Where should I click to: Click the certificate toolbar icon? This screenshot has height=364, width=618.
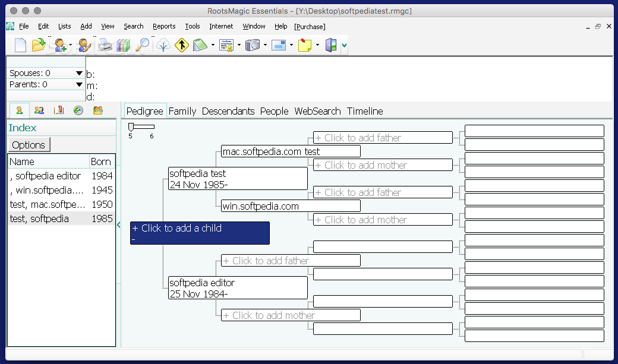click(x=226, y=45)
